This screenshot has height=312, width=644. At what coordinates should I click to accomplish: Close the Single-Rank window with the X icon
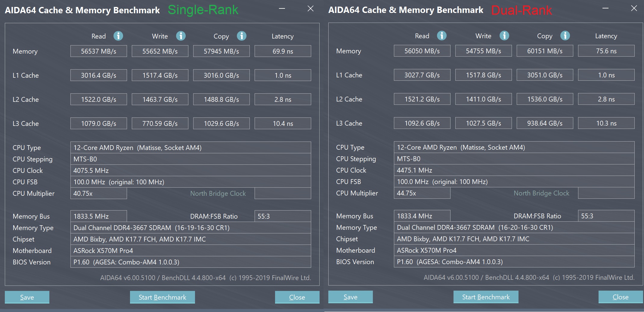click(311, 8)
